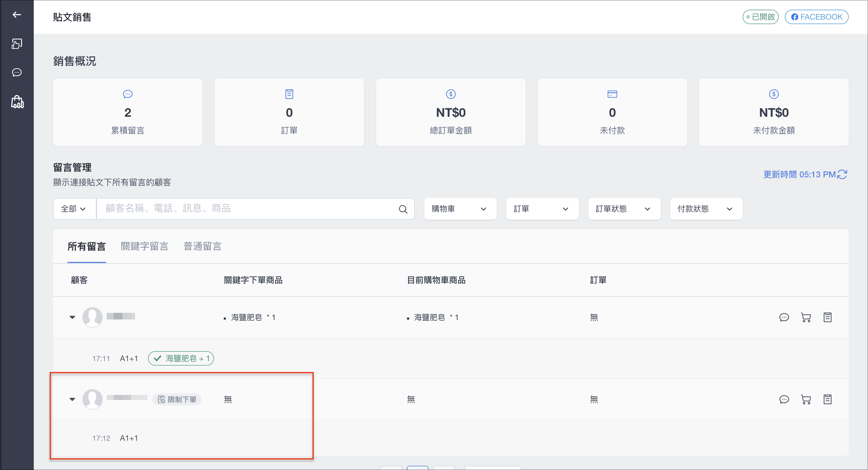Click the 顧客 column header

click(79, 280)
